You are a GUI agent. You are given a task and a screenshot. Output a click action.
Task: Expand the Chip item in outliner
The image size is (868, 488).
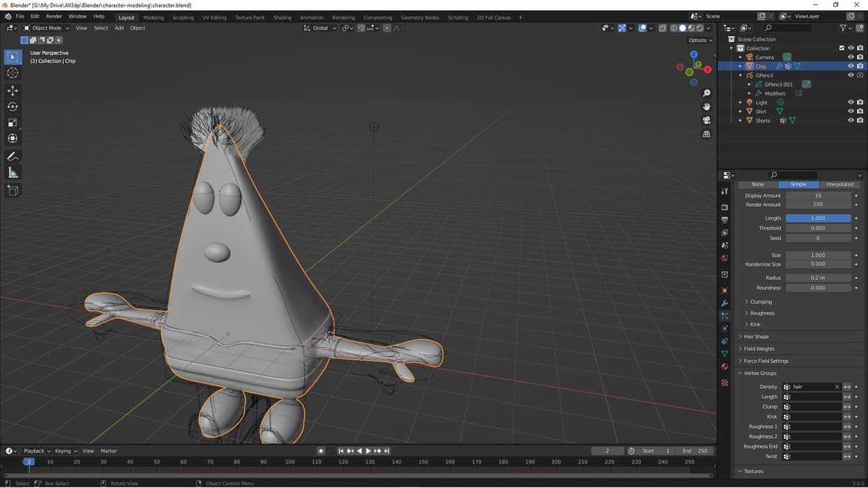[740, 67]
